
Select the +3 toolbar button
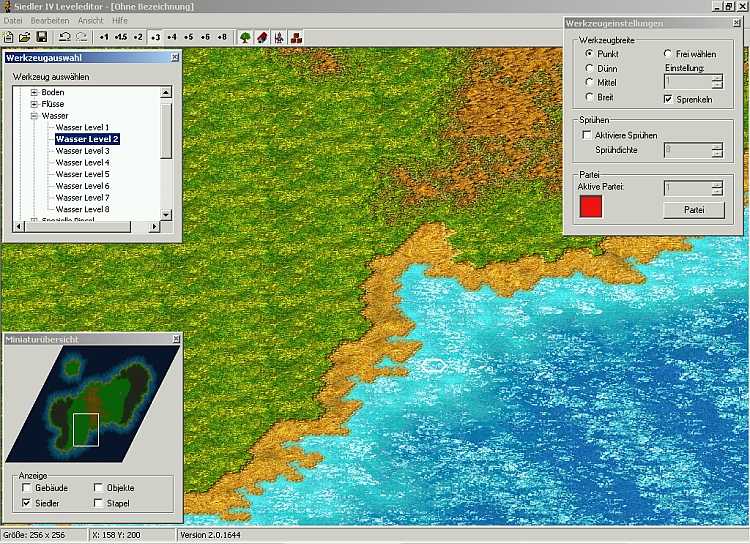click(155, 37)
